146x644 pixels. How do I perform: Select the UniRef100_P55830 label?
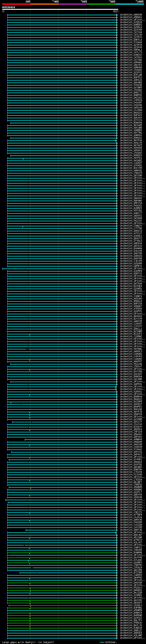coord(131,623)
